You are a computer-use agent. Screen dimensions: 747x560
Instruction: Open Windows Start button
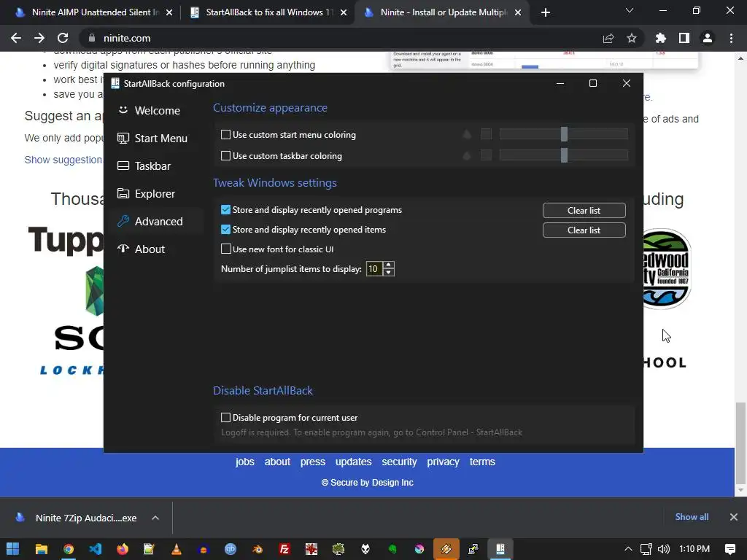pyautogui.click(x=13, y=549)
